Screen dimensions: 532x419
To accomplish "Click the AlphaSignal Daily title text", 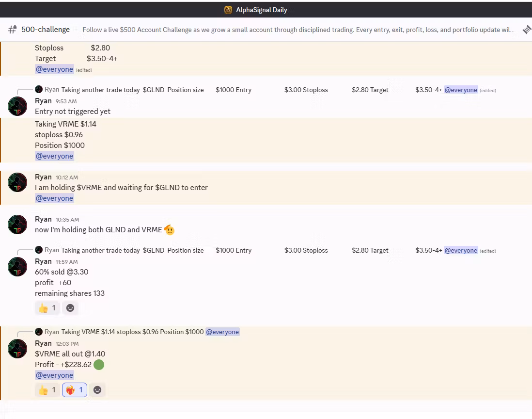I will click(x=262, y=10).
